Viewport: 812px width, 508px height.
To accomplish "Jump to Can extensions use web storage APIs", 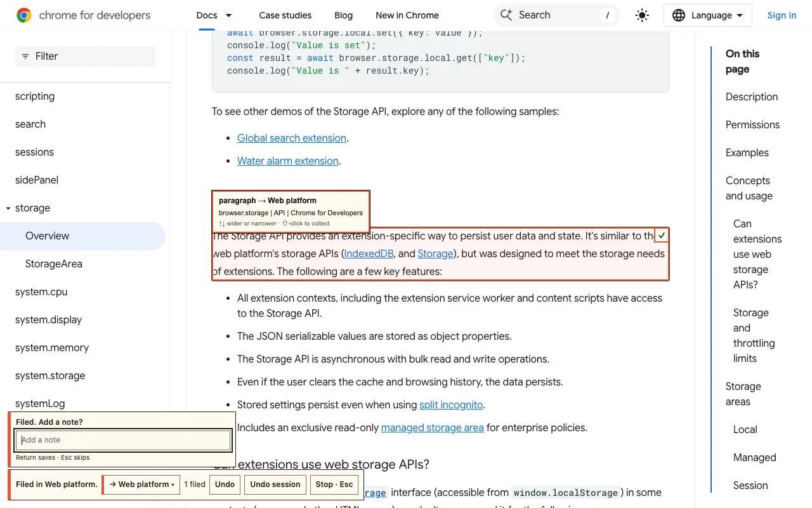I will pyautogui.click(x=757, y=255).
